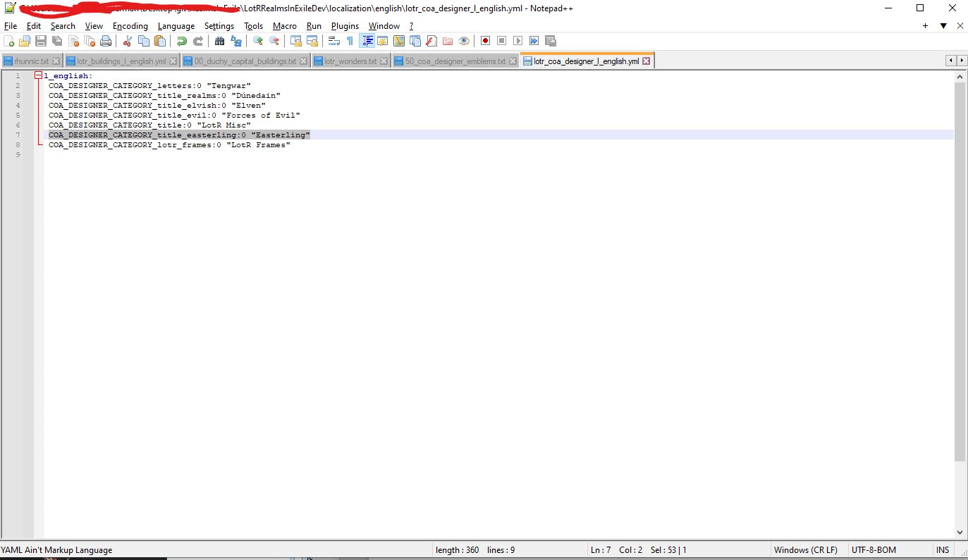Show the Document Map panel
This screenshot has width=968, height=560.
point(399,41)
